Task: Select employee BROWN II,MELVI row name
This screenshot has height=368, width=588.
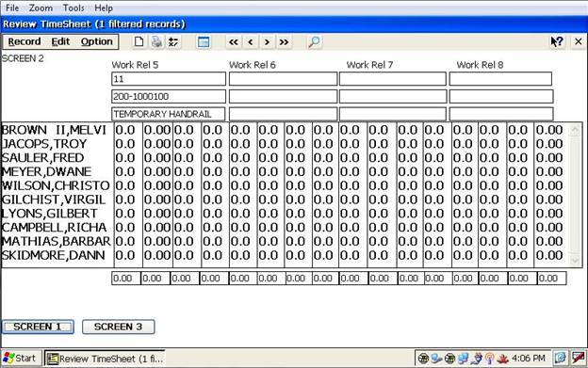Action: tap(55, 130)
